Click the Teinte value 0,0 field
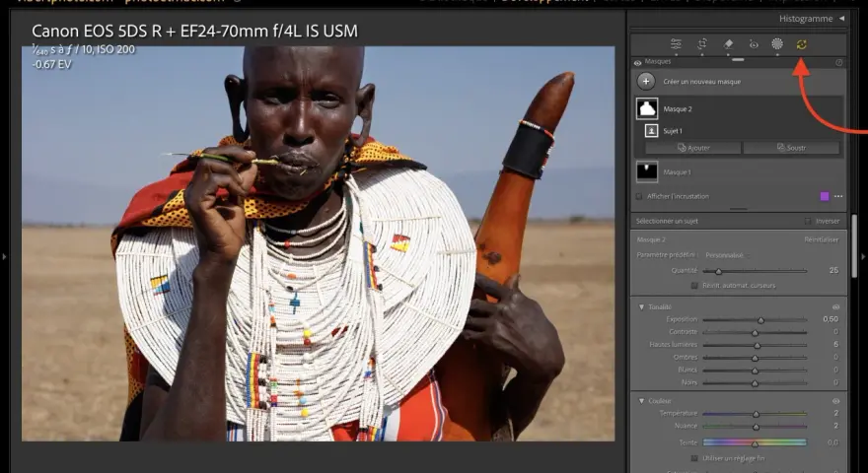Image resolution: width=868 pixels, height=473 pixels. pyautogui.click(x=832, y=442)
